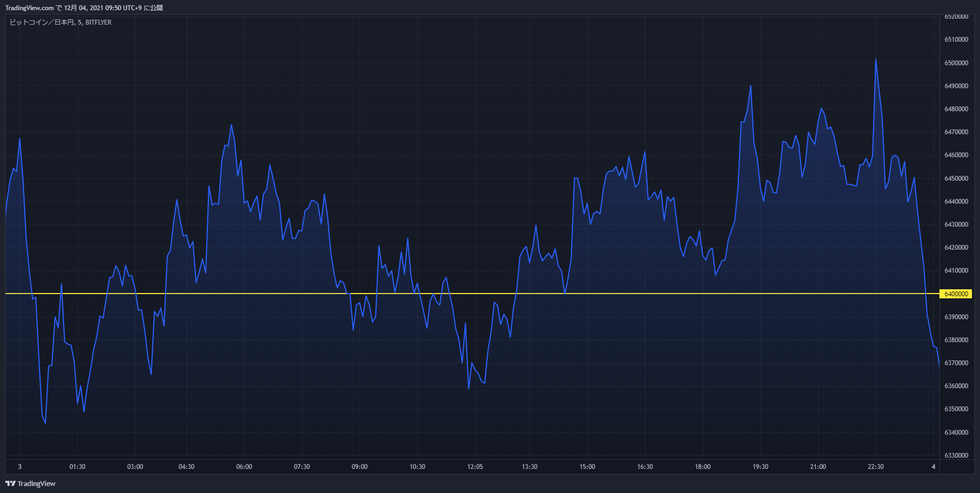Click the 6420000 price axis label
Image resolution: width=980 pixels, height=493 pixels.
(956, 248)
